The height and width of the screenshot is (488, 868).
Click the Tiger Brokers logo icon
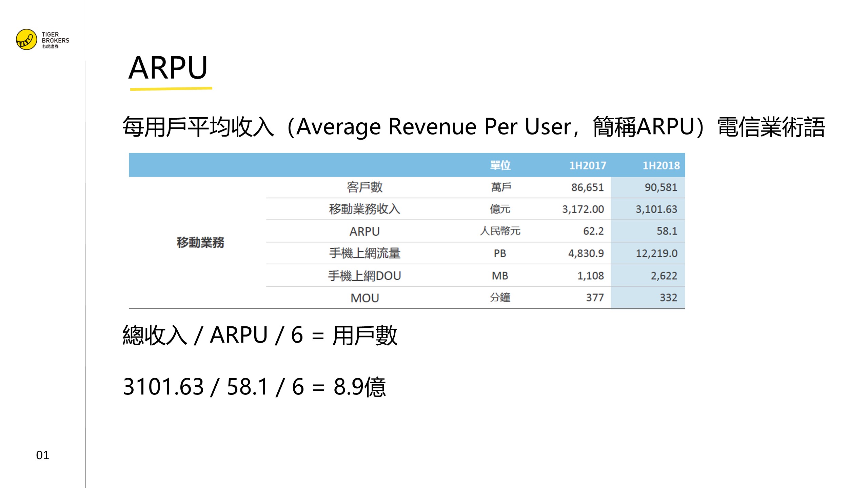(26, 40)
